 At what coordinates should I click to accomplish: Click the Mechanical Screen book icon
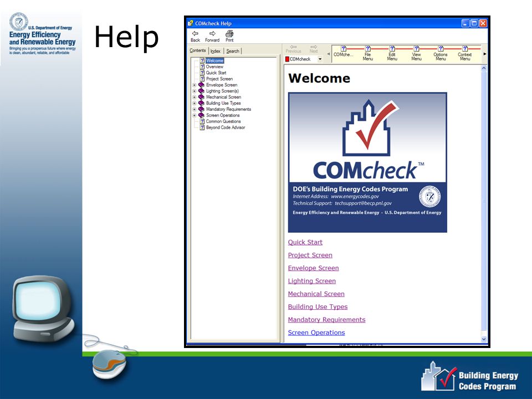pos(201,97)
